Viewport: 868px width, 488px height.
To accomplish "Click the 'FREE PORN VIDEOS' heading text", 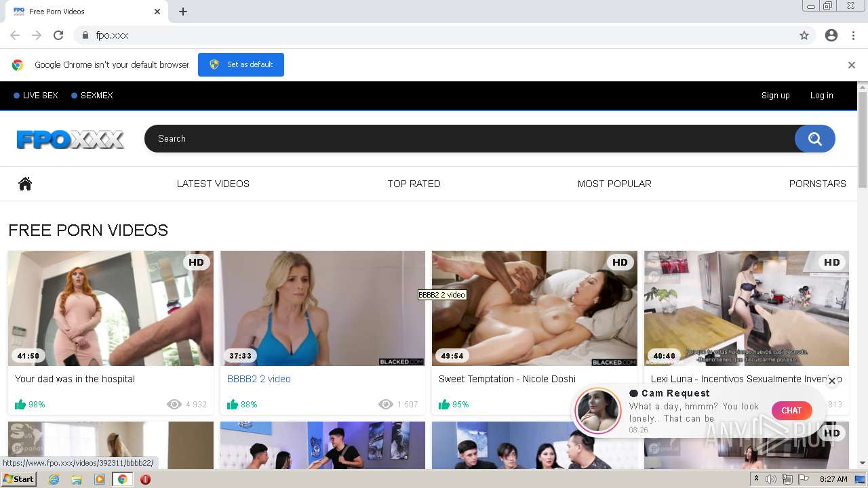I will click(88, 230).
